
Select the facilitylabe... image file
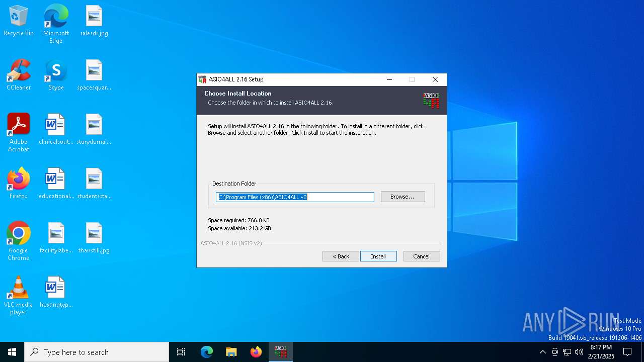click(56, 238)
